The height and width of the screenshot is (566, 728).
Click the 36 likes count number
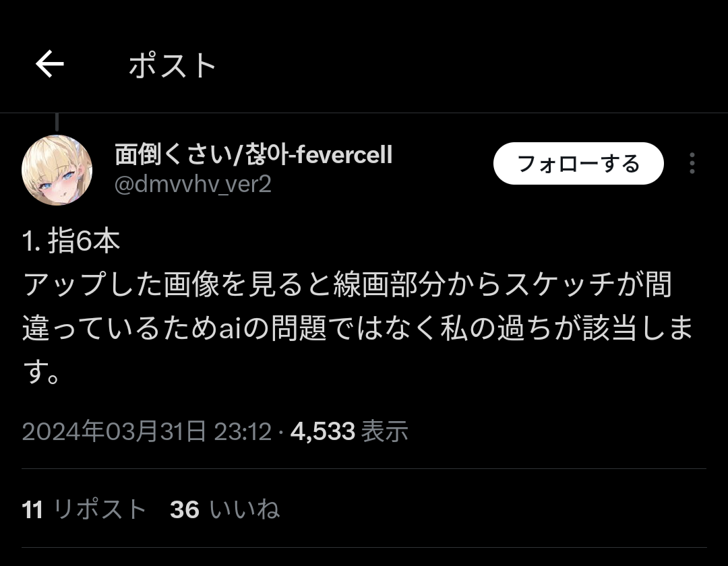[185, 509]
